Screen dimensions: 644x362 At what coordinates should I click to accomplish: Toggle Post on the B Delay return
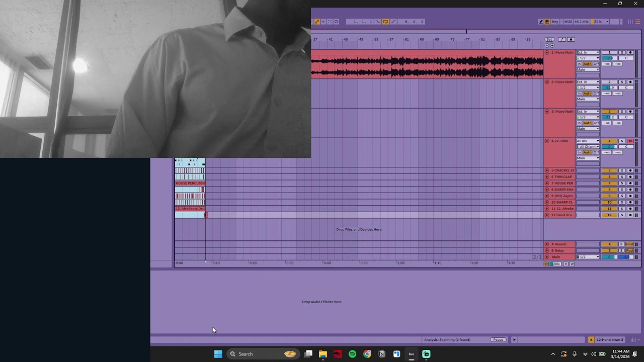[629, 250]
